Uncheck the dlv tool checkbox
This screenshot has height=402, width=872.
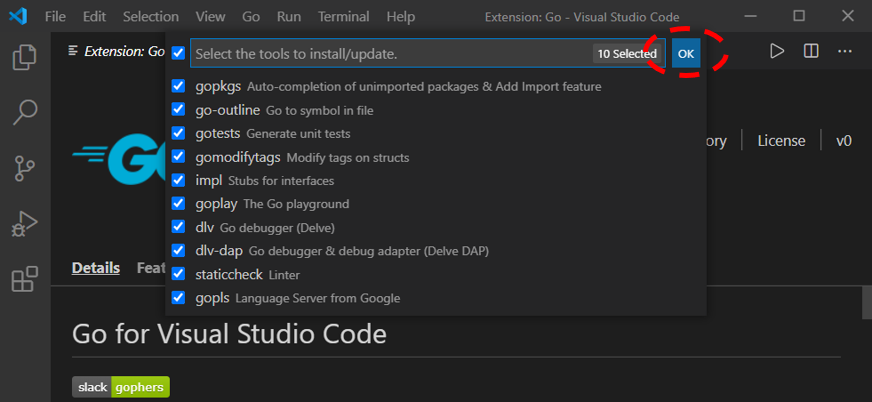[x=178, y=227]
